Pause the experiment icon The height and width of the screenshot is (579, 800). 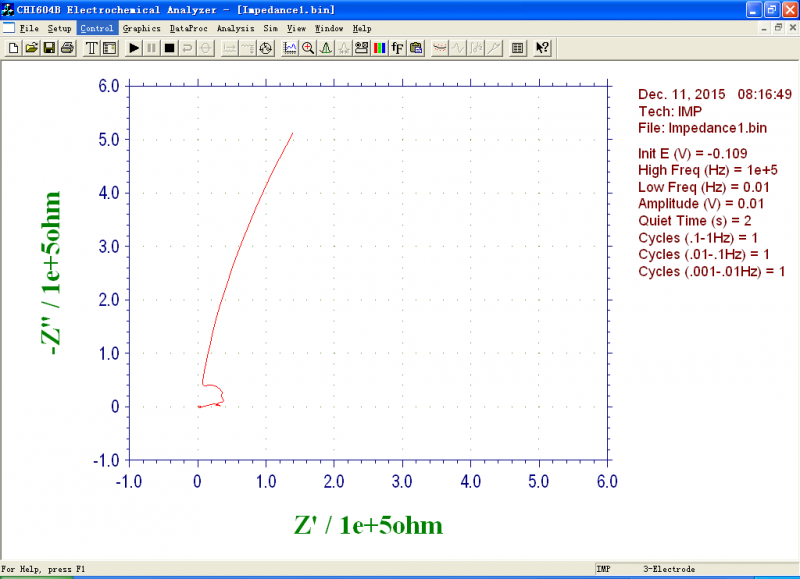pyautogui.click(x=152, y=48)
